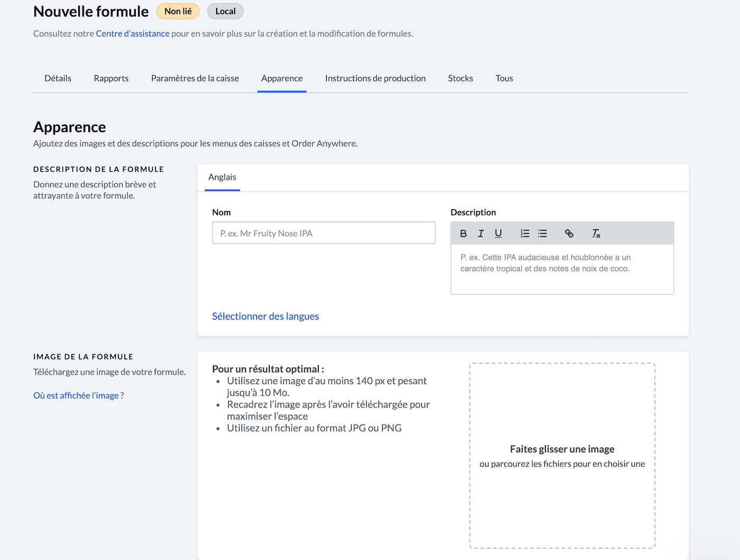Click Sélectionner des langues link
This screenshot has height=560, width=740.
tap(265, 316)
